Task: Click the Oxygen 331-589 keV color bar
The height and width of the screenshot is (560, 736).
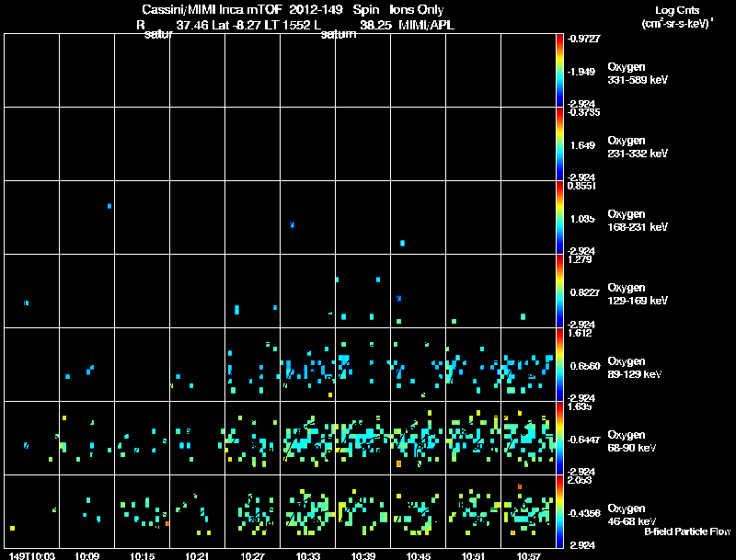Action: pos(559,71)
